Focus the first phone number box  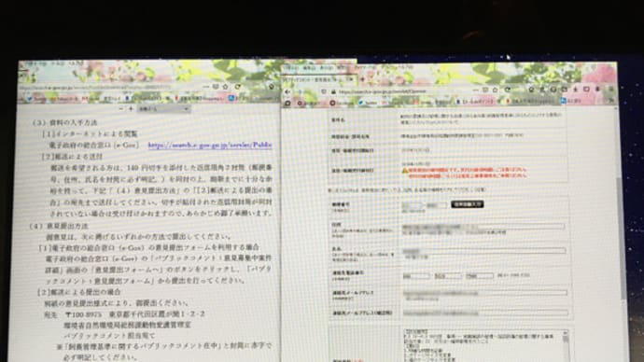[x=416, y=276]
